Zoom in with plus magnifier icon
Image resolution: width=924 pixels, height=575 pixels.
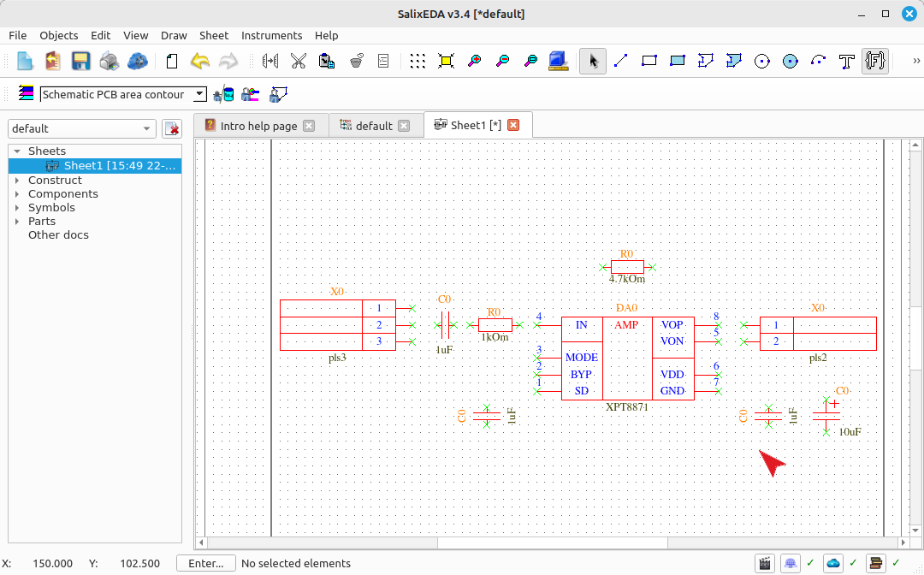[x=474, y=61]
